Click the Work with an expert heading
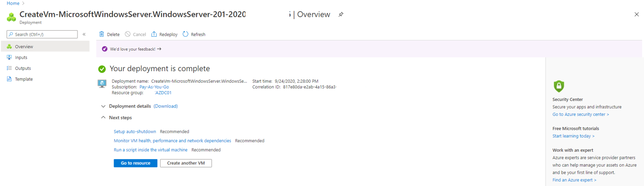This screenshot has width=644, height=186. [574, 150]
